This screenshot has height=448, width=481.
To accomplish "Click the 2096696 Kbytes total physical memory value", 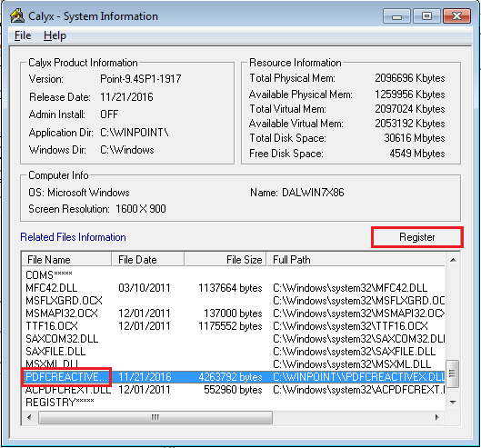I will [409, 78].
